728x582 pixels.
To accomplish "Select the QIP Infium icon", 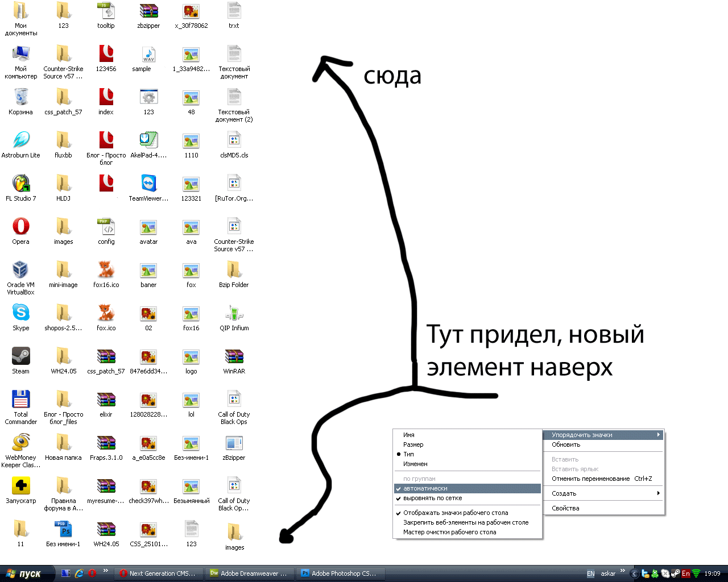I will pos(234,313).
